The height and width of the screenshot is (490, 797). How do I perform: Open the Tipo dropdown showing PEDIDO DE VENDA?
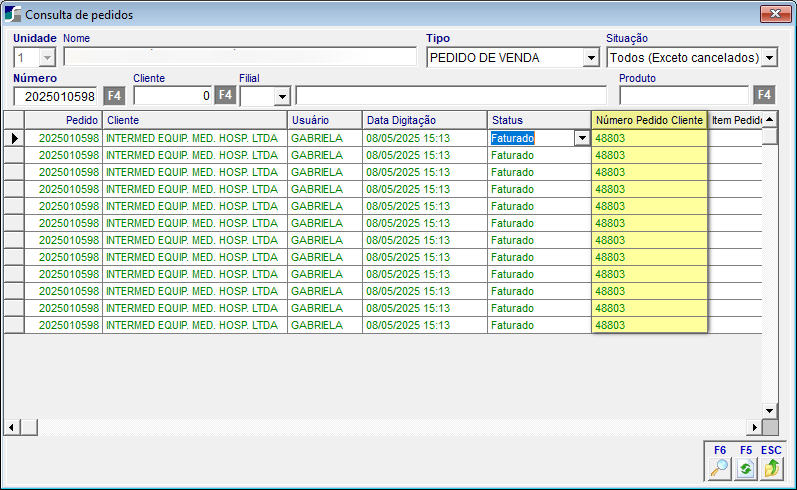tap(590, 58)
